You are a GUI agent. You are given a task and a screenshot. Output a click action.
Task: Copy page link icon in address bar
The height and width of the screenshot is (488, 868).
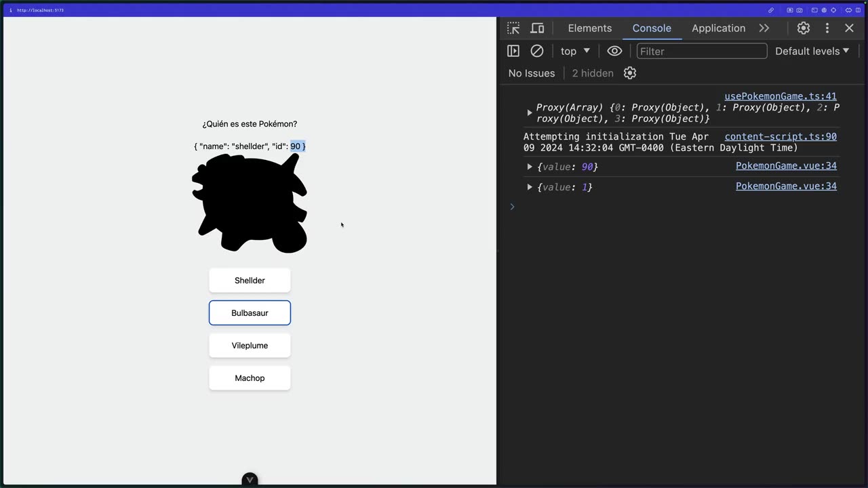771,10
